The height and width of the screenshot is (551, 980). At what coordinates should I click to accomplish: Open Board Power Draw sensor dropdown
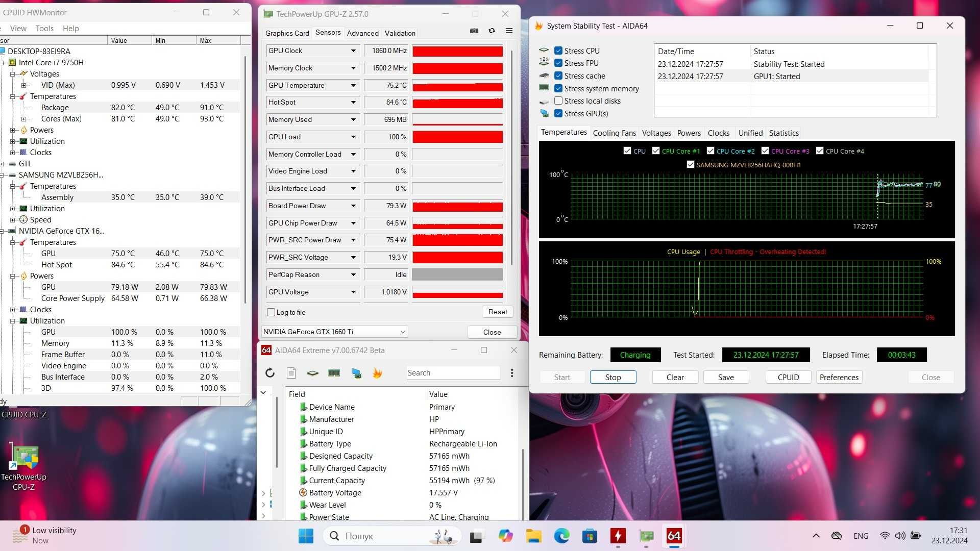coord(353,206)
